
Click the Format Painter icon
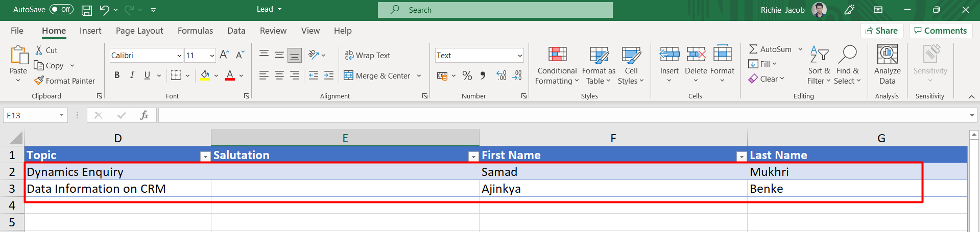39,81
